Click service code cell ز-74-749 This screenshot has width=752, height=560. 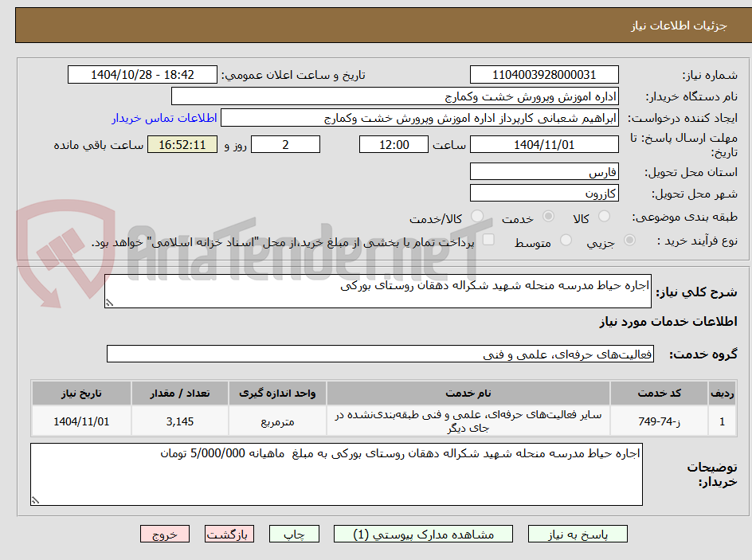pyautogui.click(x=659, y=421)
